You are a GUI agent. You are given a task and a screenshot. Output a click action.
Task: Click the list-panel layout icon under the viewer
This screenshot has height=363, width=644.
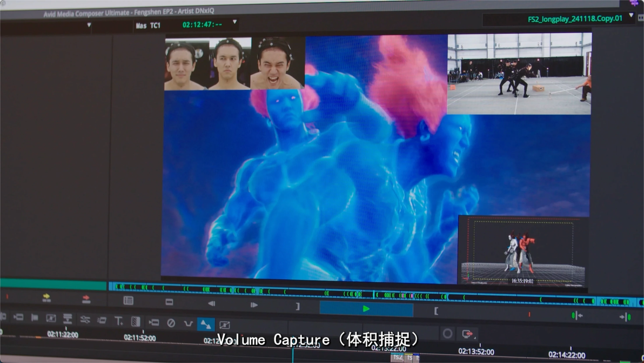128,300
